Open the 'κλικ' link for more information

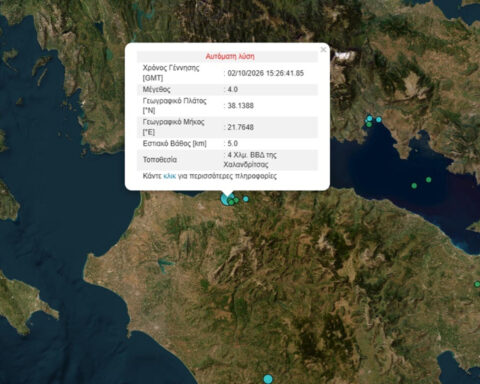pyautogui.click(x=169, y=176)
